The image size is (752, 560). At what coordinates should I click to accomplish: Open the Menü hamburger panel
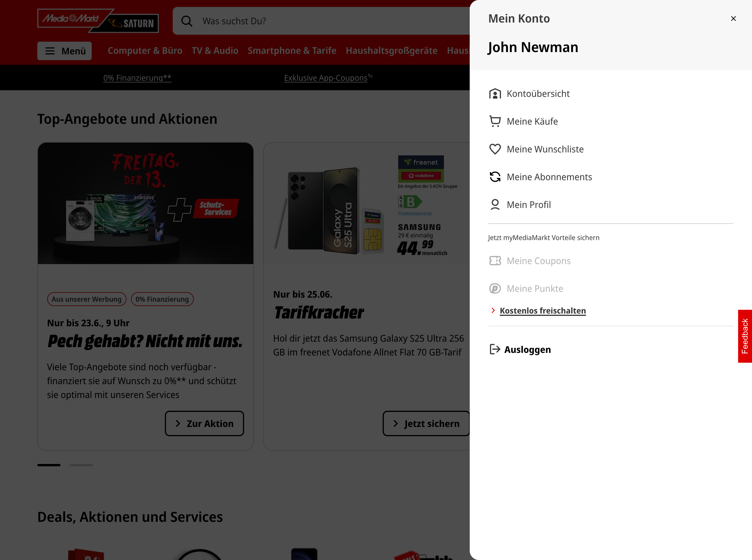point(64,51)
